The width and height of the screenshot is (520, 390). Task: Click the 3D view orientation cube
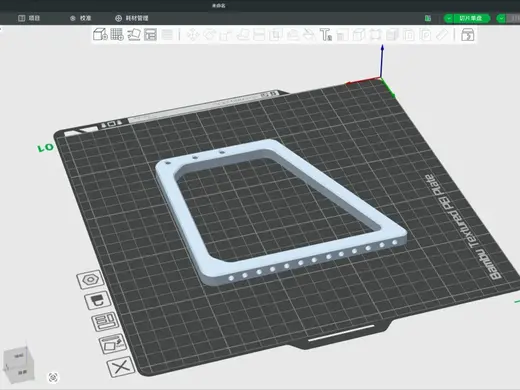pyautogui.click(x=19, y=364)
